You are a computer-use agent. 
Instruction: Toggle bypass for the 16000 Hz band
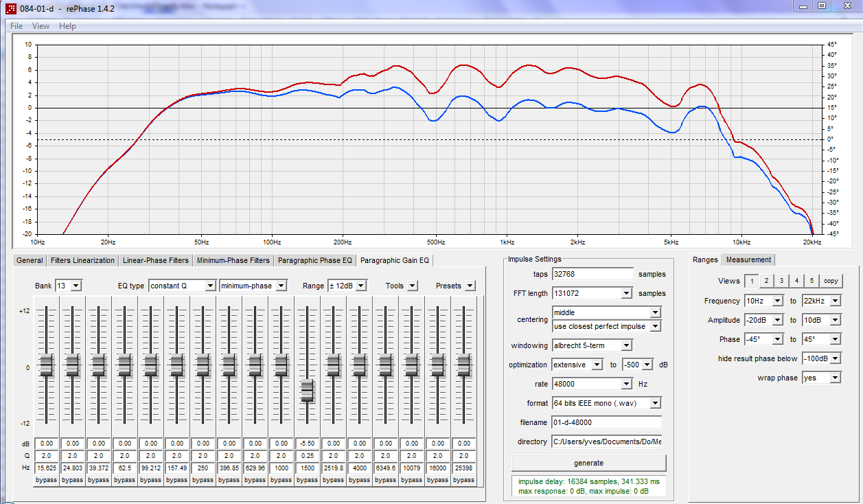[x=437, y=480]
